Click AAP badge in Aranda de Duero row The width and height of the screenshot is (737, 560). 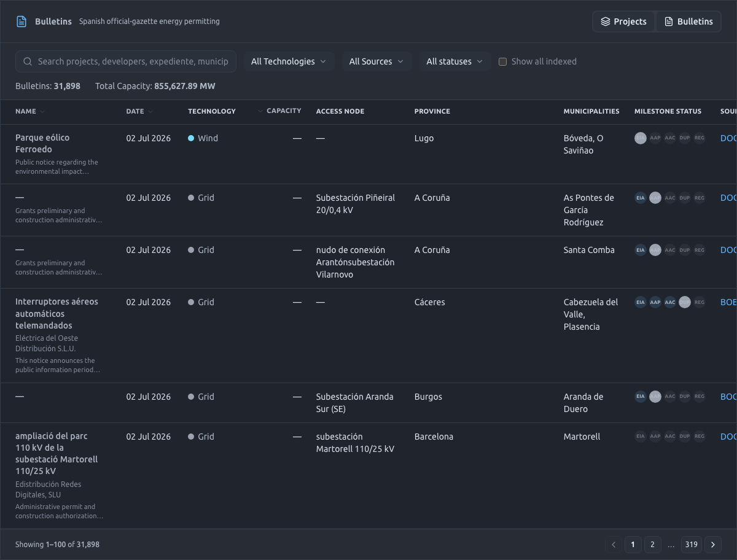[655, 397]
